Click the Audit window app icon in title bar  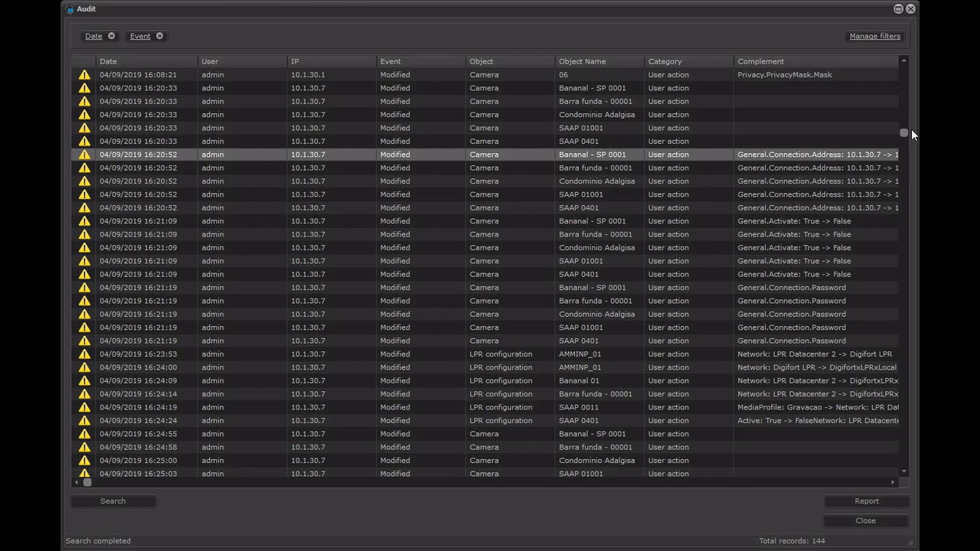pyautogui.click(x=70, y=9)
